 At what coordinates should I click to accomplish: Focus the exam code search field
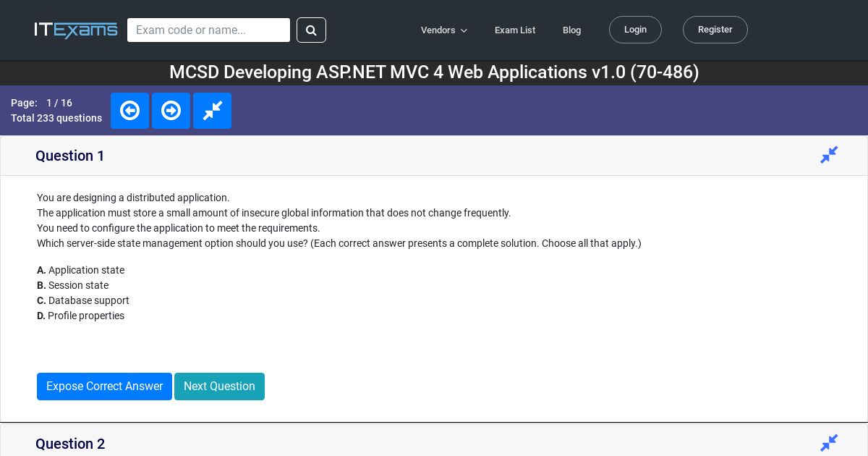[208, 30]
